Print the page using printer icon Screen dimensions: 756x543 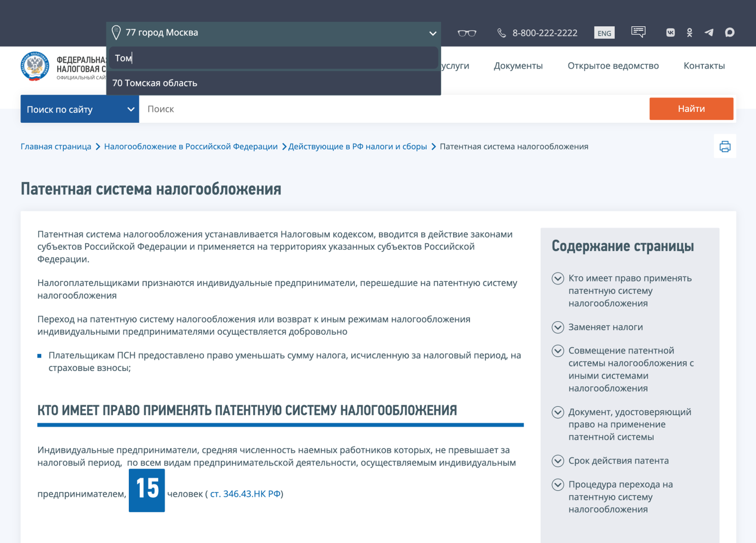725,146
